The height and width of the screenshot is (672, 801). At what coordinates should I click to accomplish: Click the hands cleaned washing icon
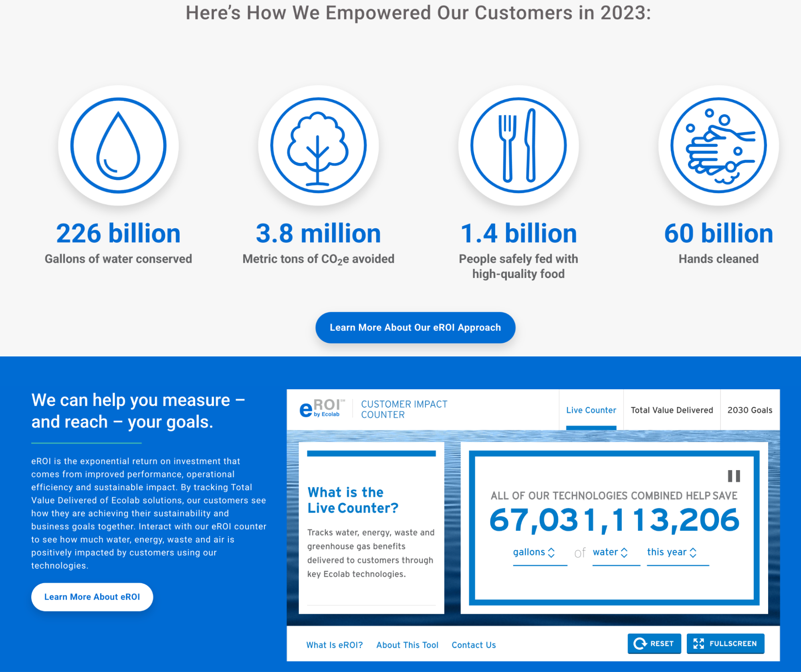[718, 146]
